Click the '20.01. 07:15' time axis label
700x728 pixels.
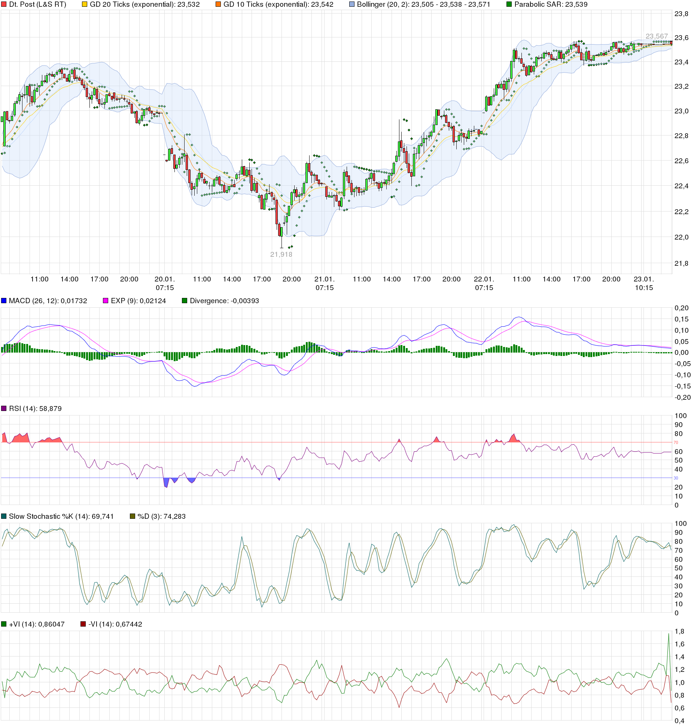(x=165, y=283)
